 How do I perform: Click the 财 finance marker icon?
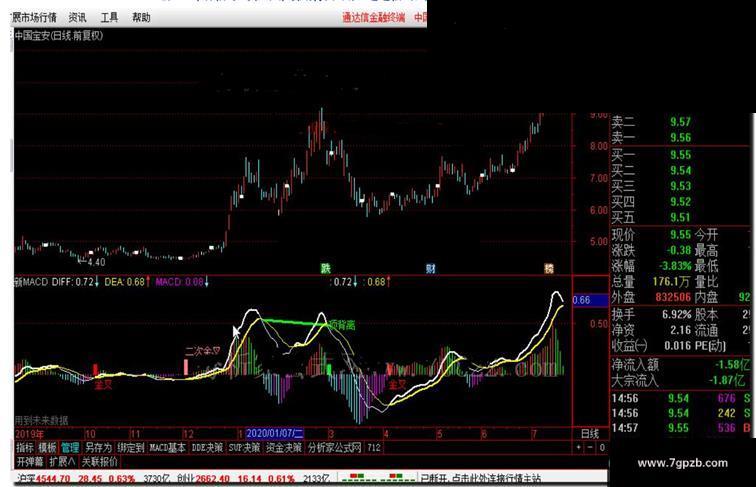(431, 268)
